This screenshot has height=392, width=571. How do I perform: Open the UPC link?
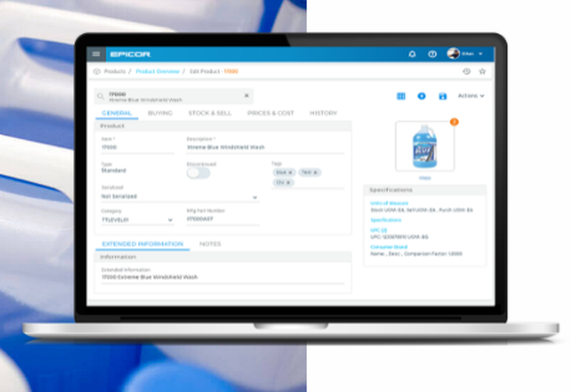tap(379, 230)
